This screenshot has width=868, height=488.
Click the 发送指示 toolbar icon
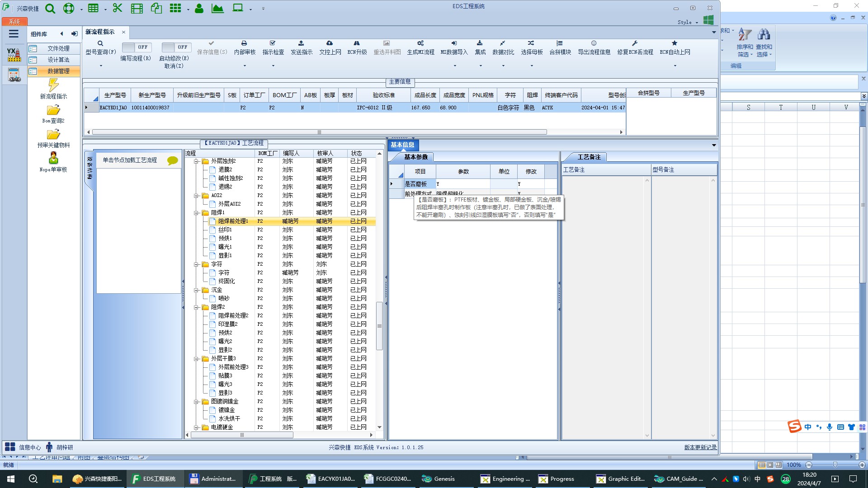point(301,43)
